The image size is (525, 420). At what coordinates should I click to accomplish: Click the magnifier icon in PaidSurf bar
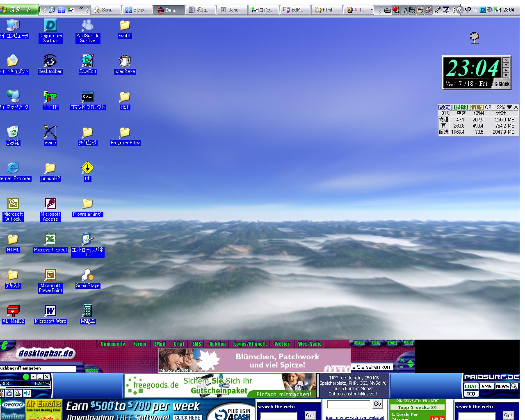(514, 386)
